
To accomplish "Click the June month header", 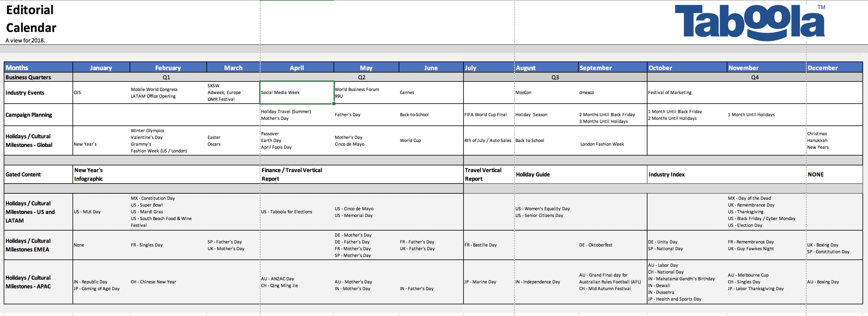I will 431,67.
